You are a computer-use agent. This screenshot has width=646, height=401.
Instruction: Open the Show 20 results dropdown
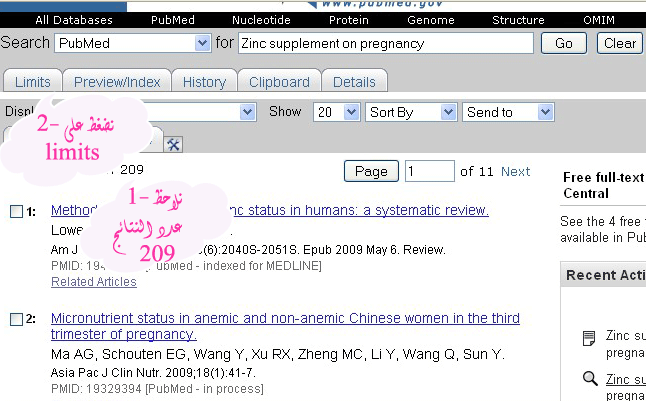pyautogui.click(x=337, y=112)
